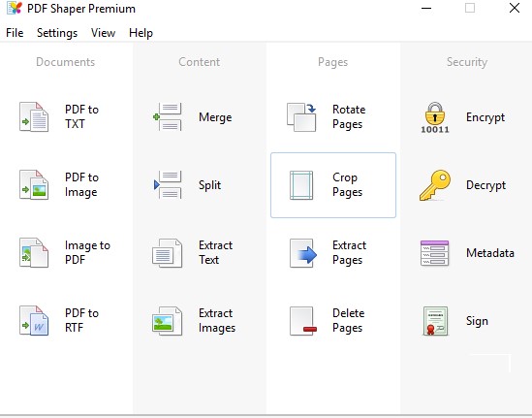Open the Image to PDF tool icon

tap(34, 253)
